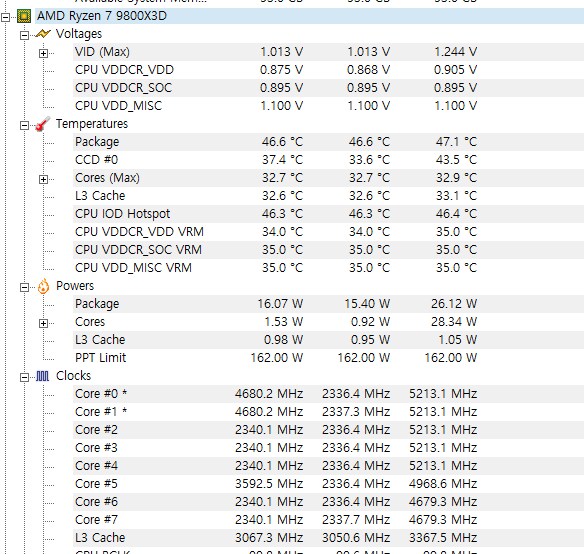Select the AMD Ryzen 7 9800X3D row
The image size is (584, 554).
(x=309, y=16)
